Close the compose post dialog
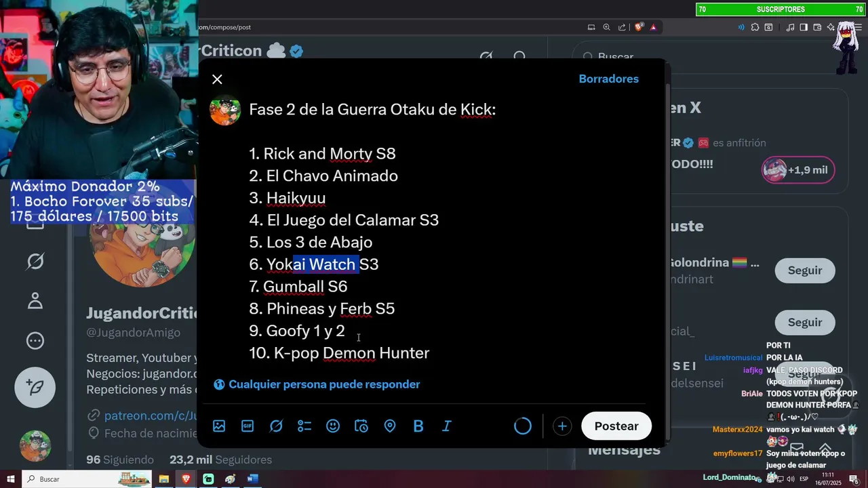 click(x=217, y=79)
